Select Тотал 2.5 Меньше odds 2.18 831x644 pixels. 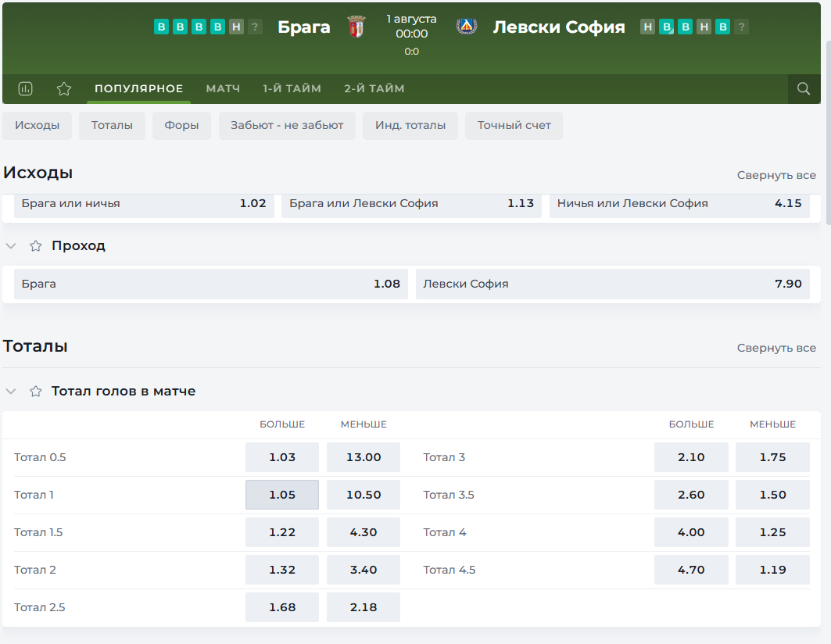[364, 607]
